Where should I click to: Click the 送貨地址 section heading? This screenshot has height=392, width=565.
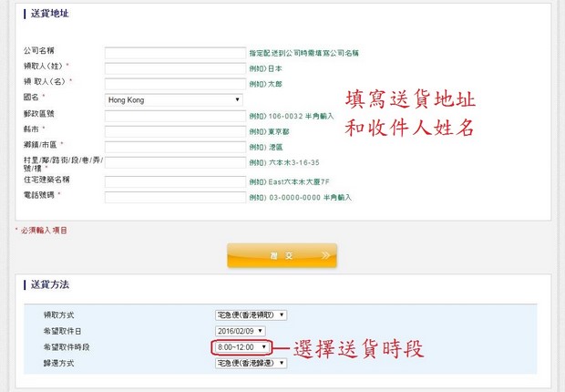tap(50, 14)
